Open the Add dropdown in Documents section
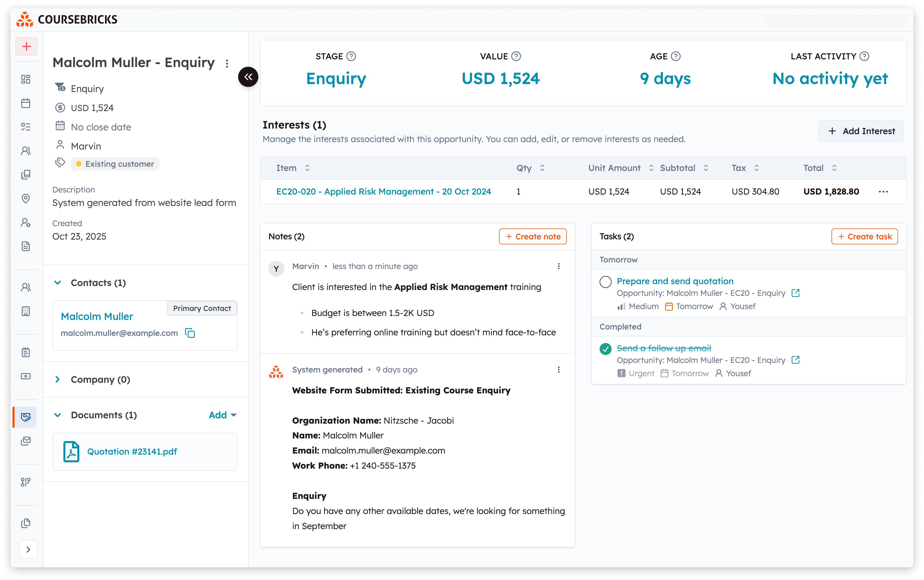This screenshot has width=924, height=580. coord(223,415)
